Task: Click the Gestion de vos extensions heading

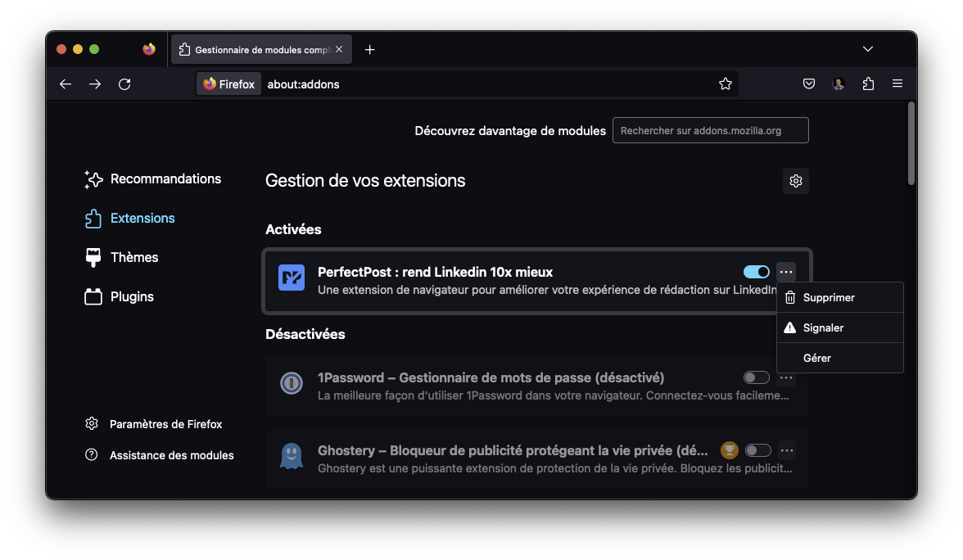Action: (365, 181)
